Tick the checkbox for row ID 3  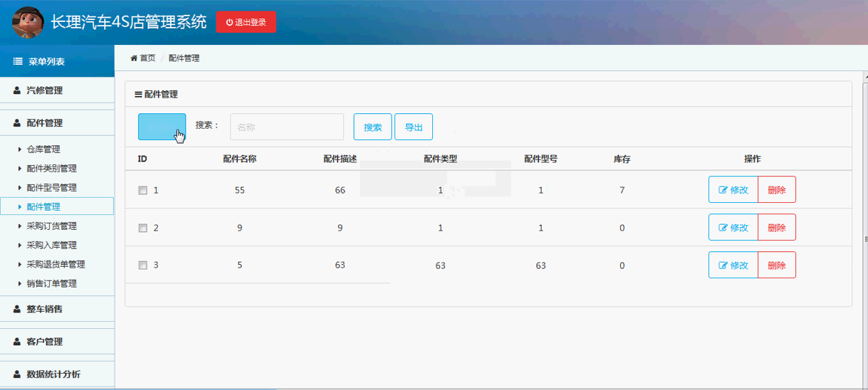pos(142,265)
